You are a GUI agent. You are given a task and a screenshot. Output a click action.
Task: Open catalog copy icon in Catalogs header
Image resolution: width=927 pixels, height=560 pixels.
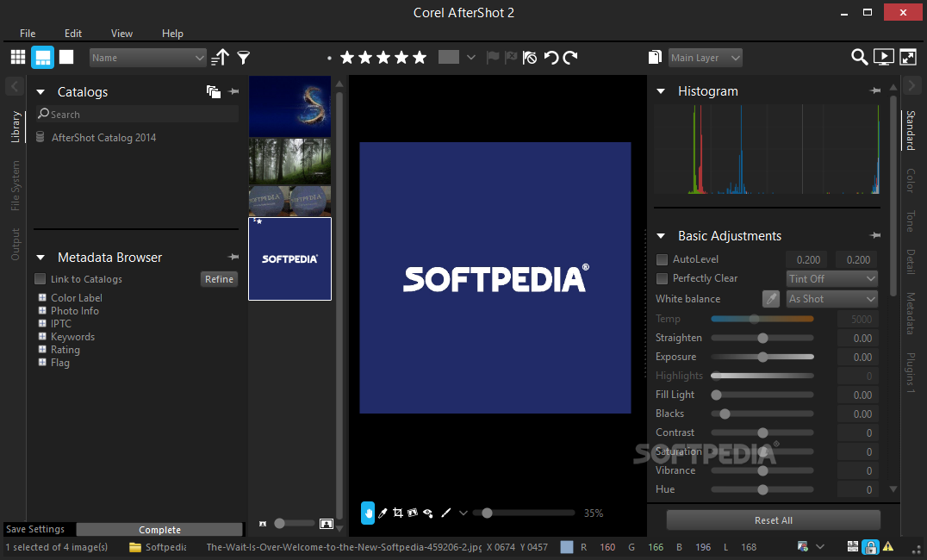point(214,91)
